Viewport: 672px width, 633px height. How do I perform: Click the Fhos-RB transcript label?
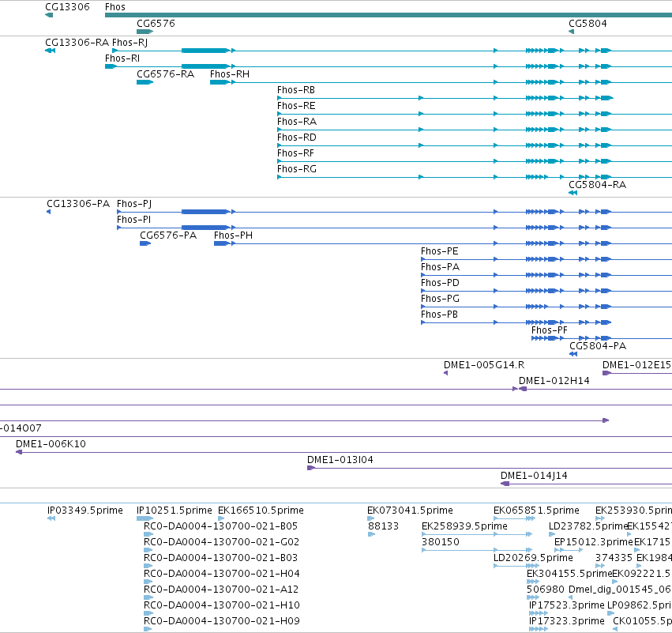296,90
